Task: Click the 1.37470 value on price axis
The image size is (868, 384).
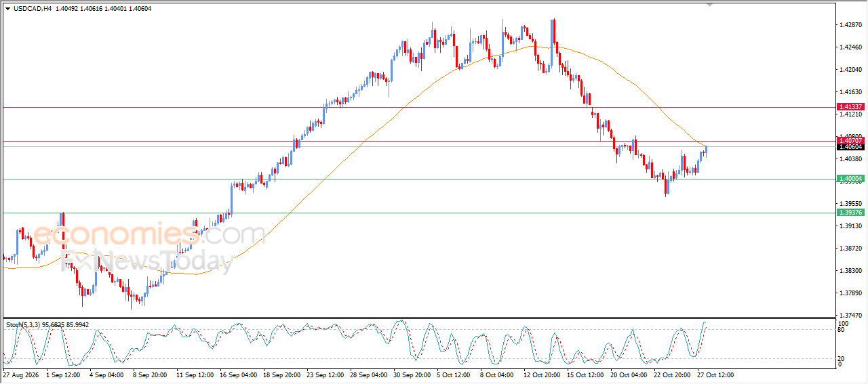Action: point(850,316)
